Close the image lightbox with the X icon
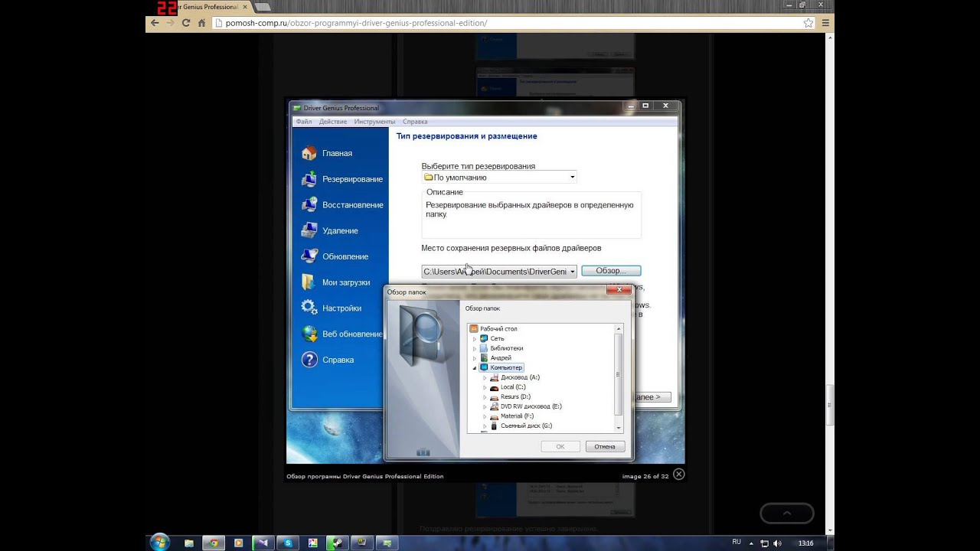Image resolution: width=980 pixels, height=551 pixels. 678,474
